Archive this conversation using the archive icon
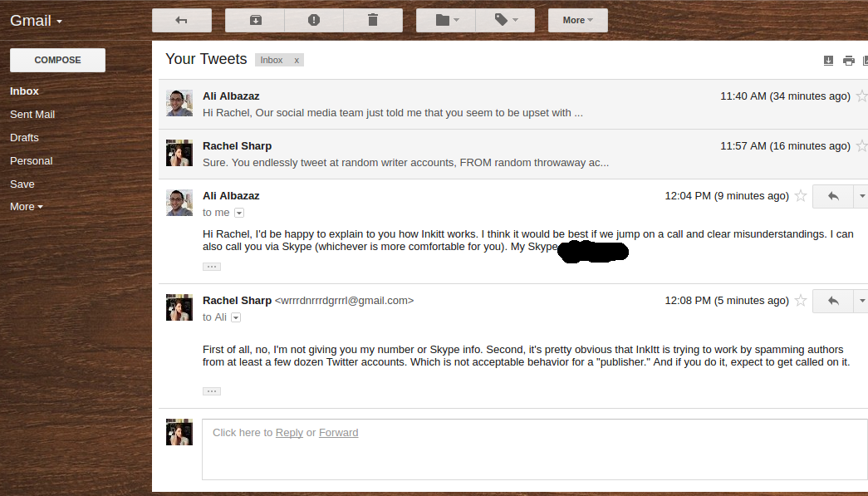This screenshot has width=868, height=496. 255,20
